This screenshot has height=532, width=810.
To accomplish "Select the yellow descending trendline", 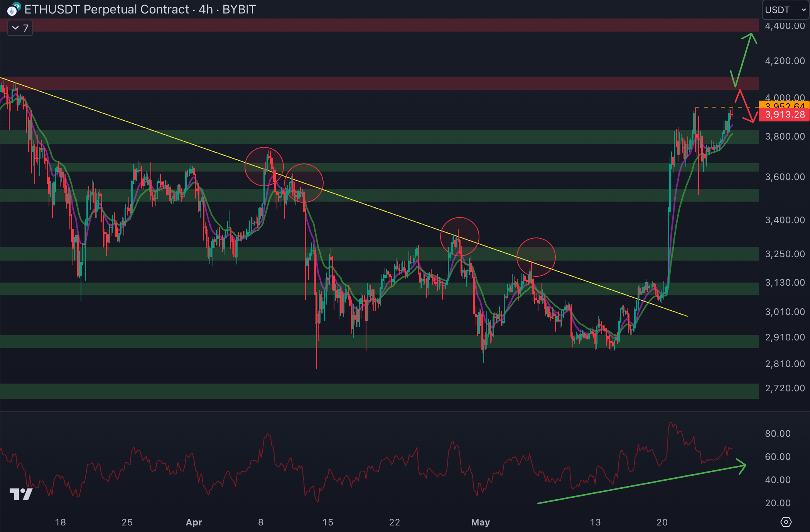I will (154, 131).
